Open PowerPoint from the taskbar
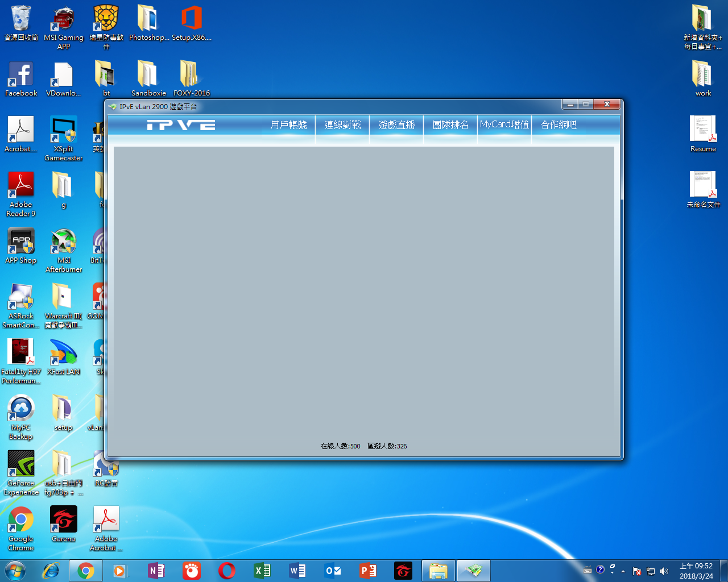Viewport: 728px width, 582px height. coord(368,571)
